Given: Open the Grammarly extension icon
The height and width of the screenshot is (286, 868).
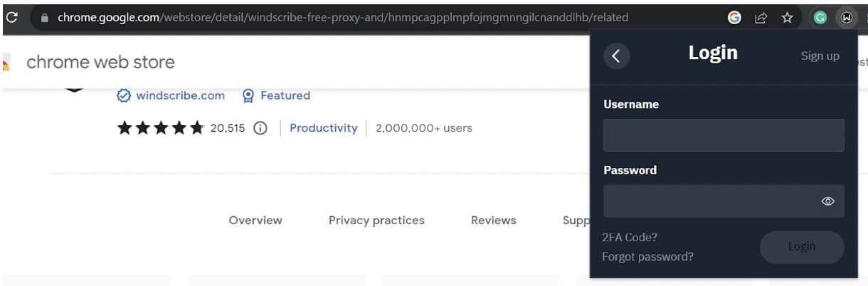Looking at the screenshot, I should point(820,18).
